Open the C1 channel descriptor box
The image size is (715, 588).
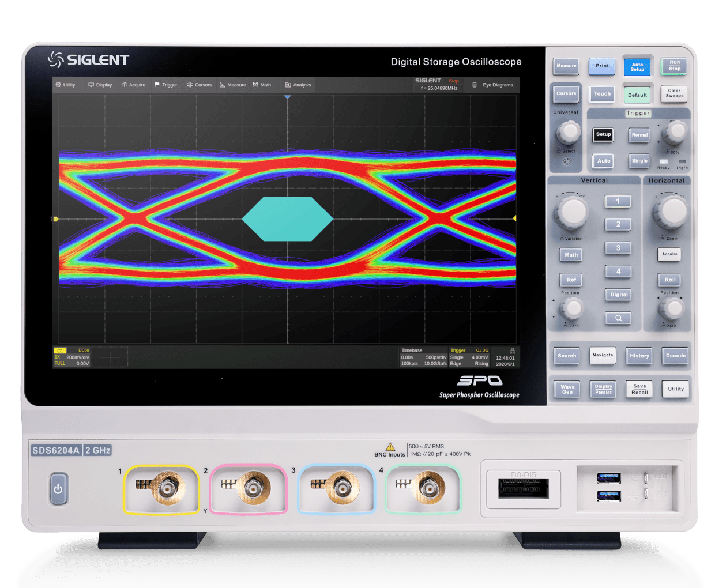tap(72, 357)
